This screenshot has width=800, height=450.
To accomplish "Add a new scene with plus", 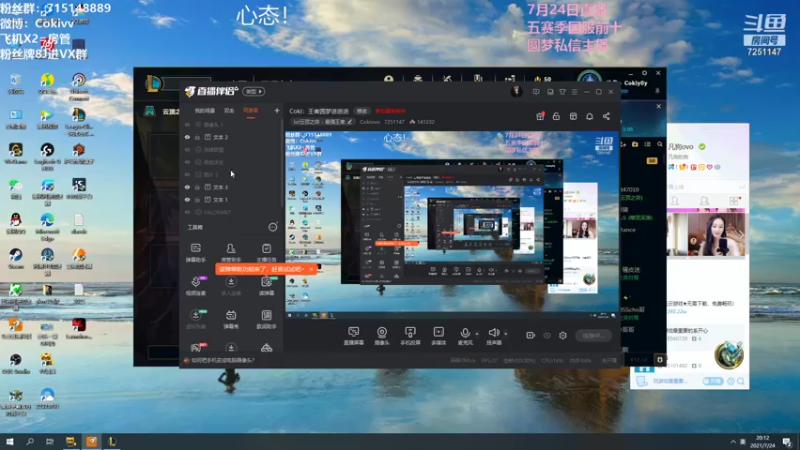I will pyautogui.click(x=277, y=110).
